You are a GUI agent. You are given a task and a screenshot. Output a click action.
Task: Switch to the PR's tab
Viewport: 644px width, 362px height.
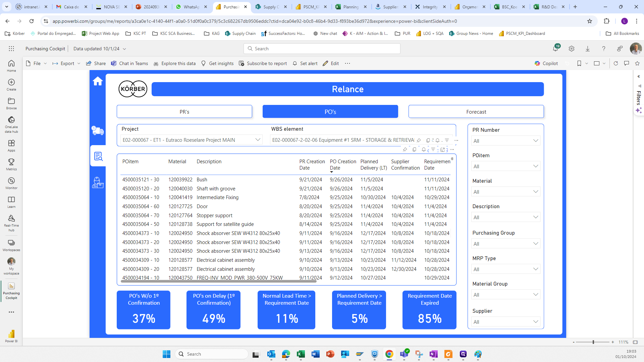point(184,112)
